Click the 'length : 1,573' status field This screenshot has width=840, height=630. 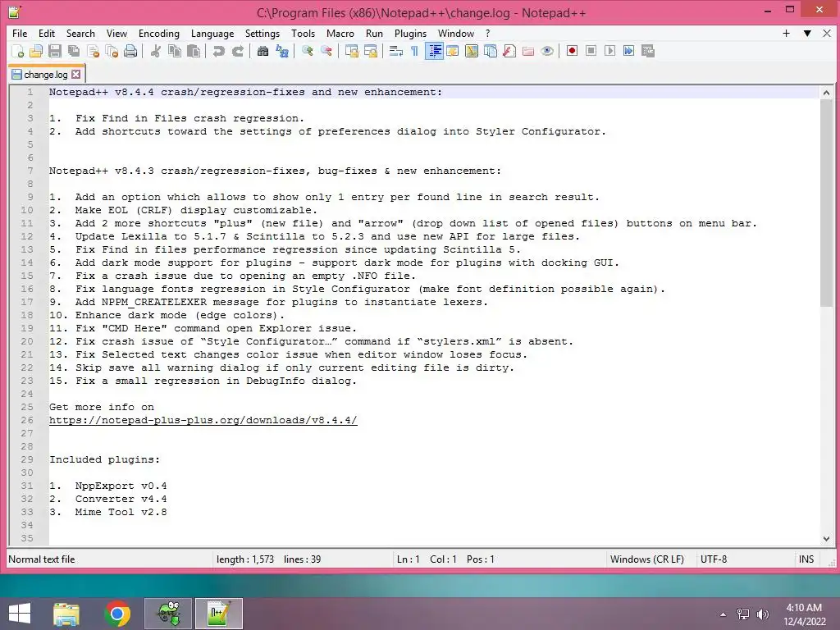coord(245,559)
